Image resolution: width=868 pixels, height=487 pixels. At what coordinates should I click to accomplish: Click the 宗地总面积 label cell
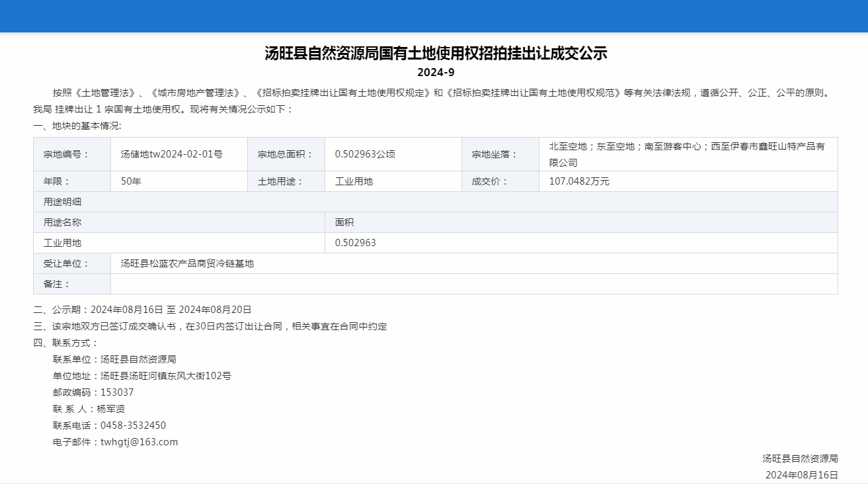[x=286, y=154]
